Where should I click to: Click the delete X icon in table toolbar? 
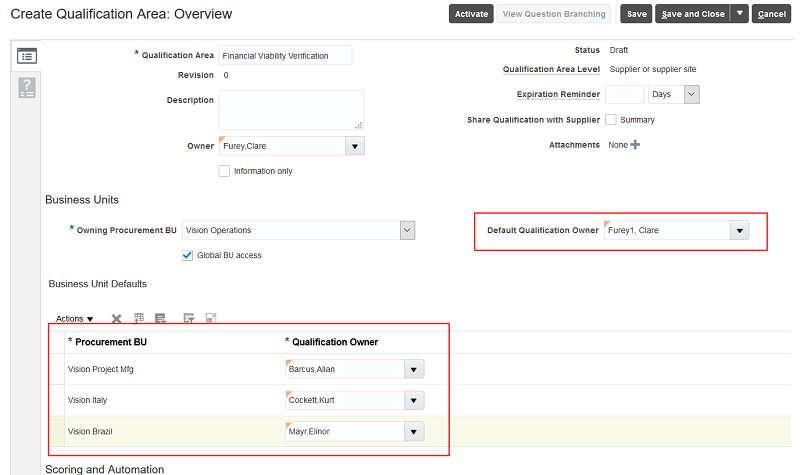[x=116, y=319]
